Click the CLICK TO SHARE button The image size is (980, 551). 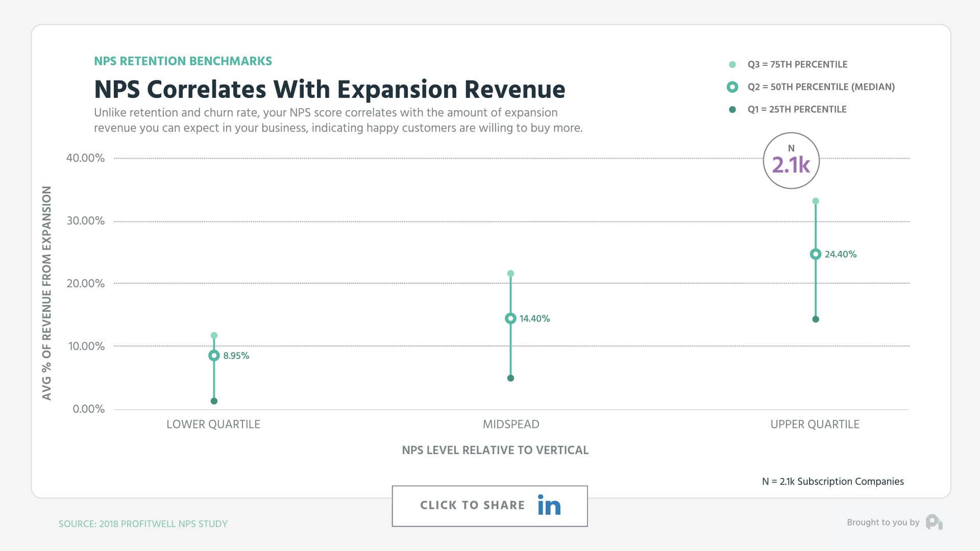click(x=489, y=506)
